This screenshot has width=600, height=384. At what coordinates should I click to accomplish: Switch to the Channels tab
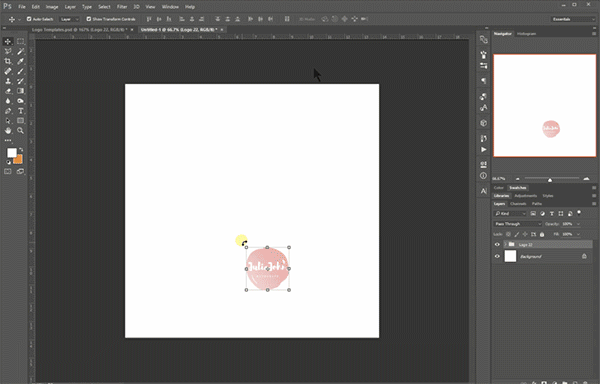pos(518,204)
